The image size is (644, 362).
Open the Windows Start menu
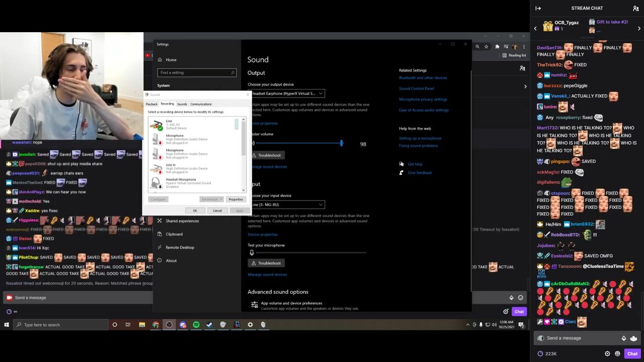tap(6, 325)
